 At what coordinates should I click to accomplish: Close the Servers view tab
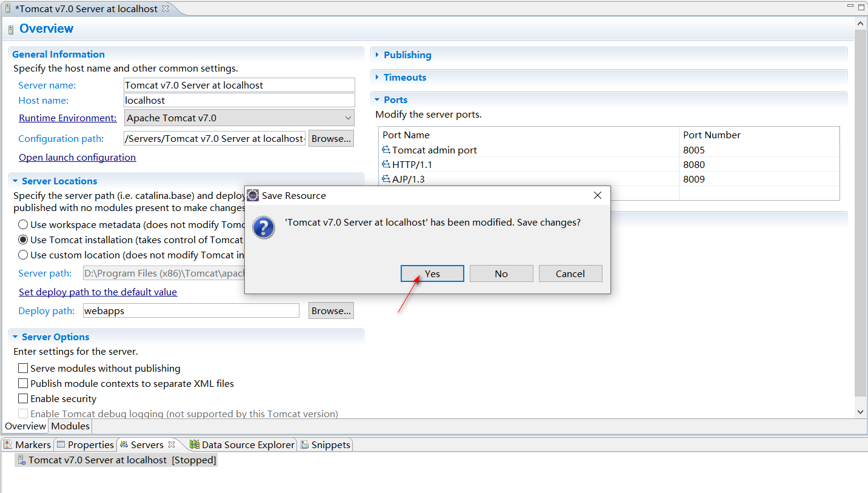[172, 444]
